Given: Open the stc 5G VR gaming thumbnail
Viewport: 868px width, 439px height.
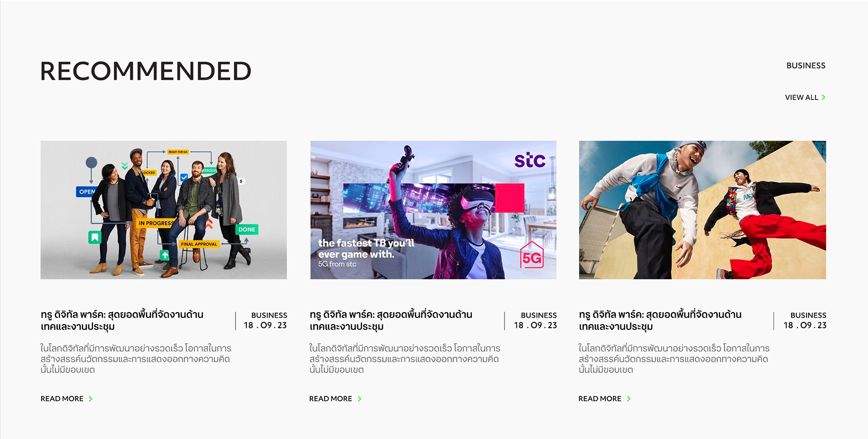Looking at the screenshot, I should (x=433, y=210).
